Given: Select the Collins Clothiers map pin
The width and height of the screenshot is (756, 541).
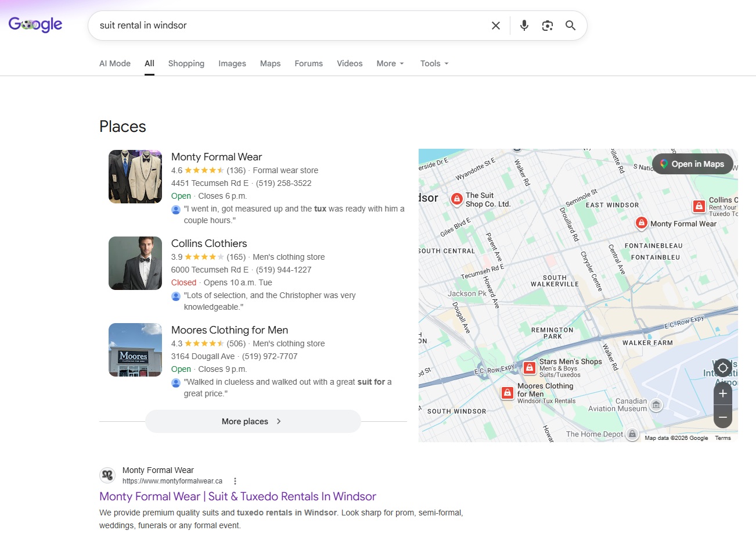Looking at the screenshot, I should point(699,206).
